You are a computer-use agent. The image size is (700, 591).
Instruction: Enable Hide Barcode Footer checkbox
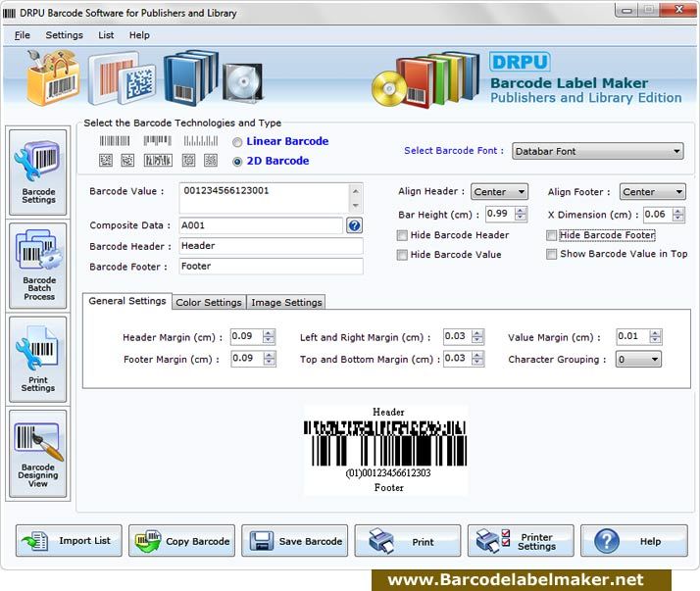click(552, 235)
